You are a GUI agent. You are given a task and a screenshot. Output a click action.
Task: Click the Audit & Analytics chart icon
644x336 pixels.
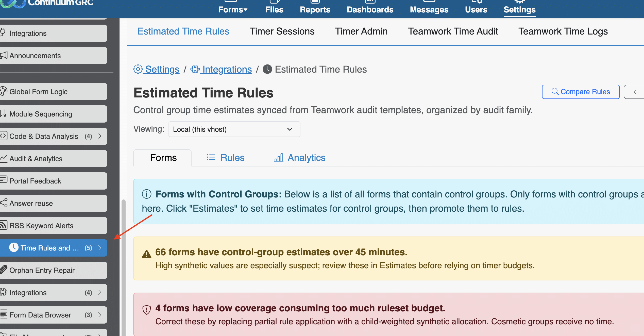(x=4, y=158)
